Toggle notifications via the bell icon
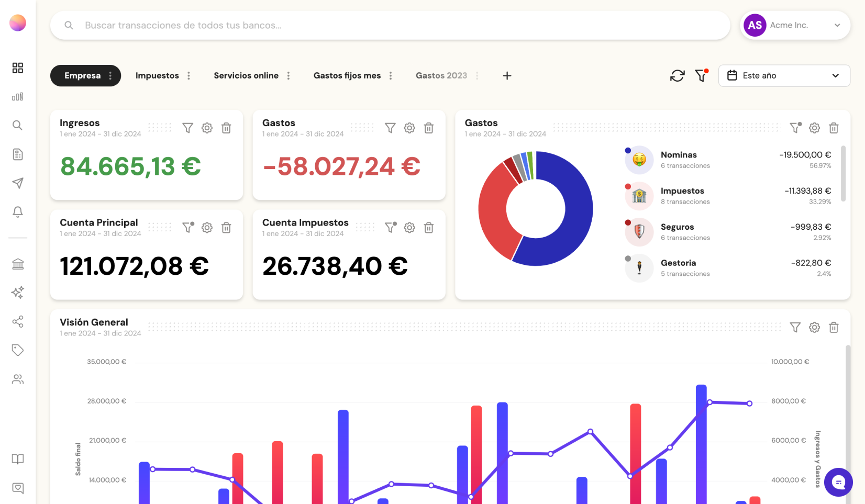The height and width of the screenshot is (504, 865). pos(18,212)
